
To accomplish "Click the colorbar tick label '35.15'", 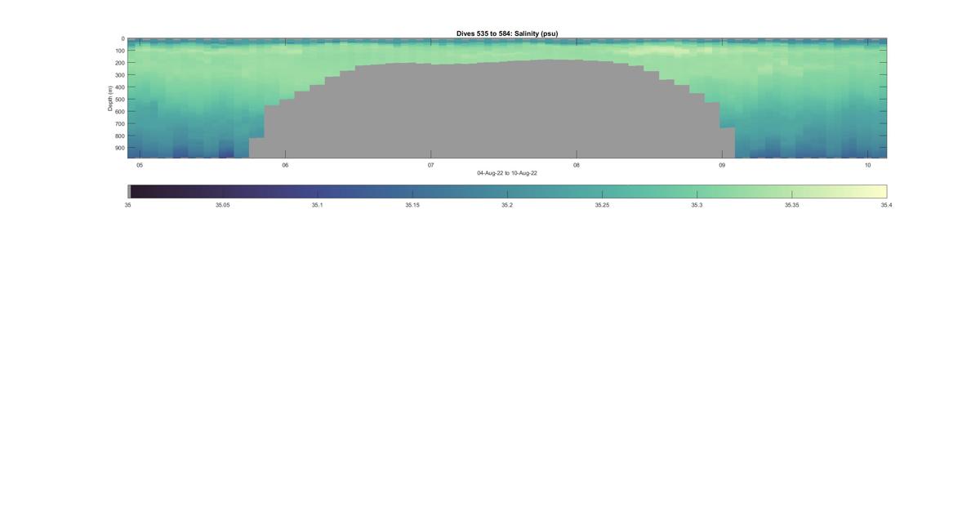I will (x=412, y=205).
